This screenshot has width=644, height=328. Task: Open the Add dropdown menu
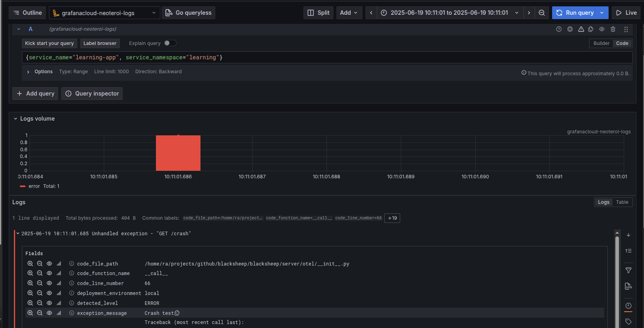(x=349, y=13)
